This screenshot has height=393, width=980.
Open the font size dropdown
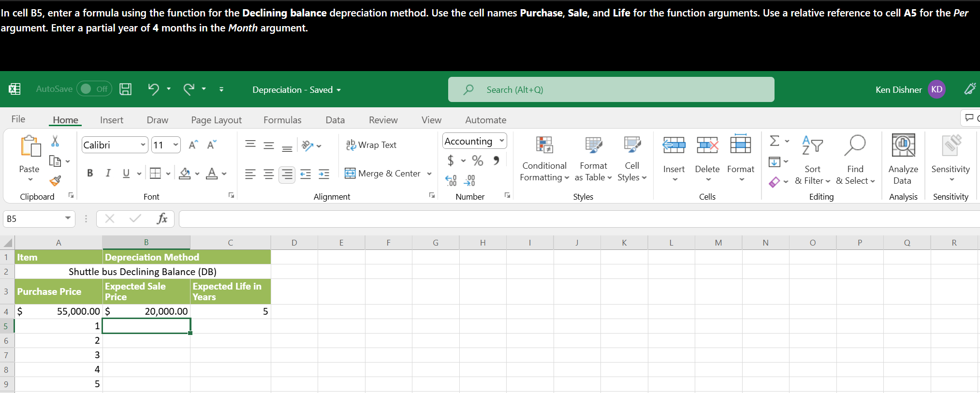pyautogui.click(x=176, y=145)
